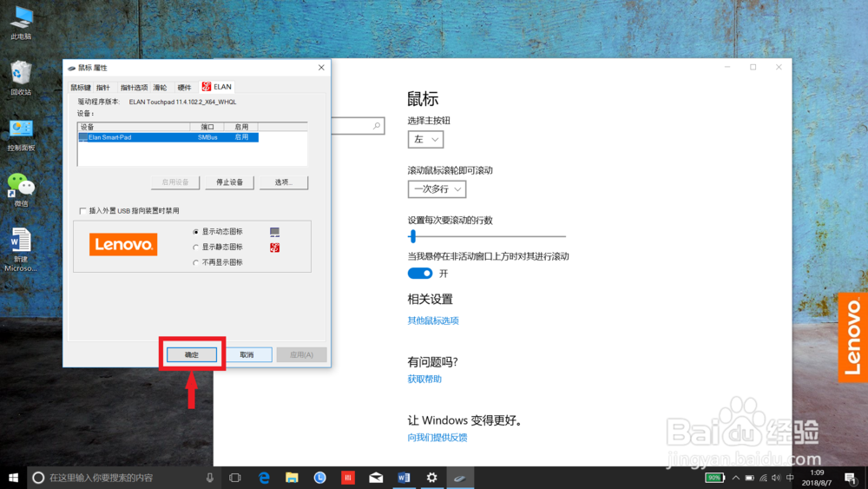Screen dimensions: 868x489
Task: Click the 停止设备 button
Action: pos(230,182)
